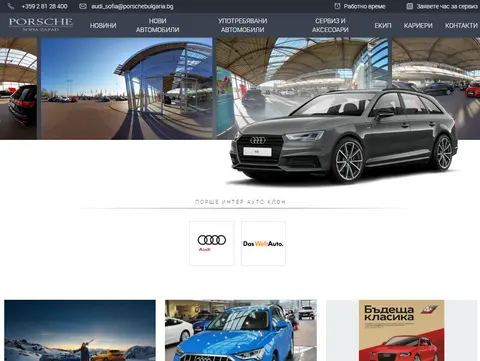Screen dimensions: 480x361
Task: Click the clock icon beside Работно време
Action: 337,6
